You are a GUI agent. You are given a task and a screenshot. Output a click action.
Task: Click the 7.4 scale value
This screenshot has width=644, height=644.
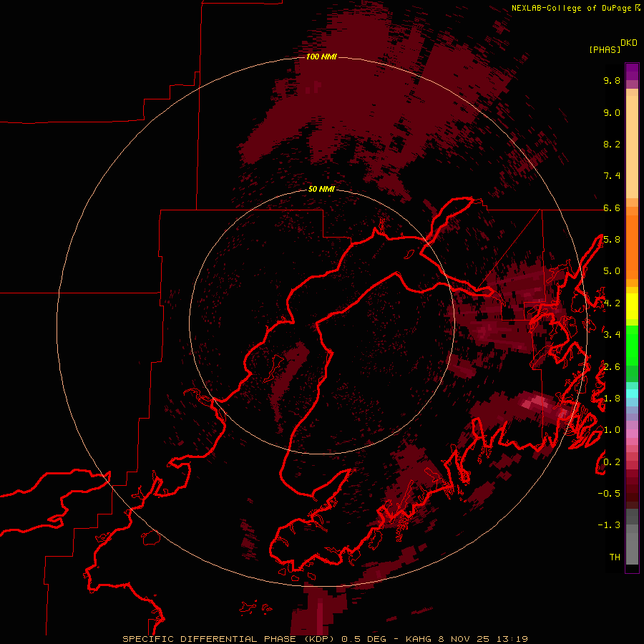pyautogui.click(x=612, y=176)
